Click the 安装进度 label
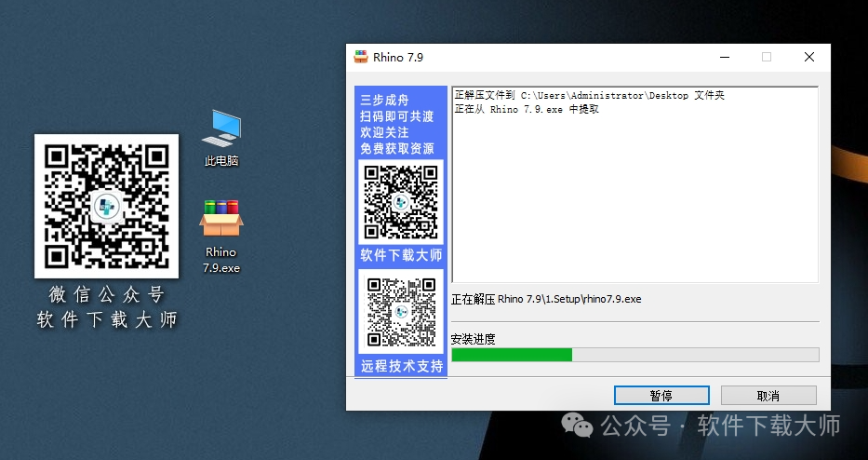868x460 pixels. (x=473, y=339)
